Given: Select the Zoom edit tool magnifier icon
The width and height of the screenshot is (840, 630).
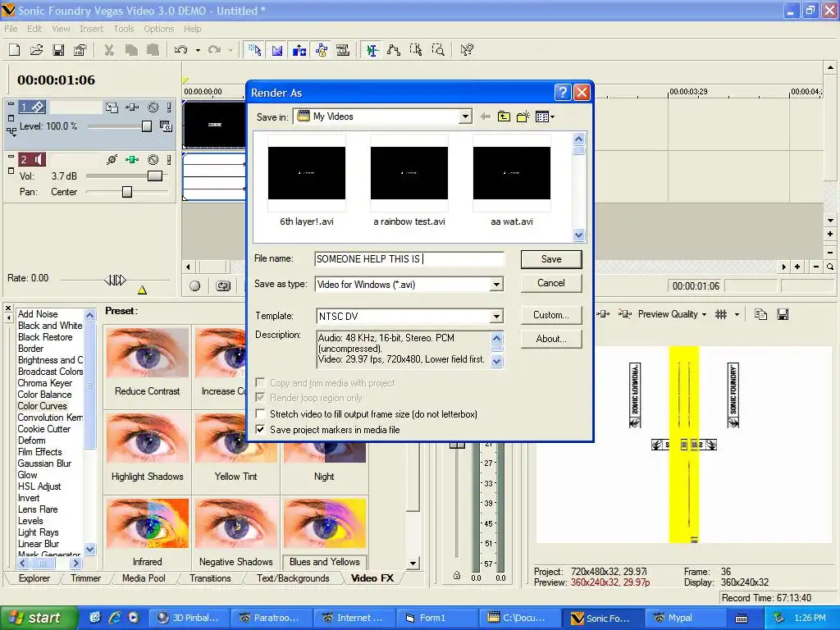Looking at the screenshot, I should (x=438, y=50).
